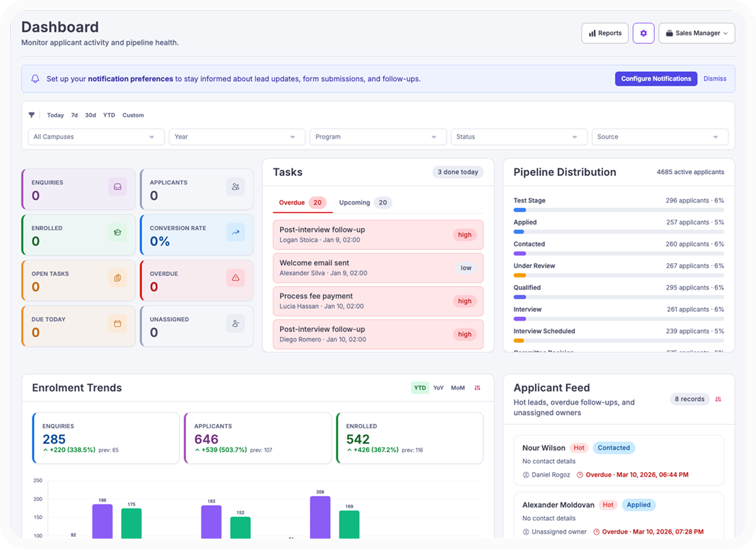The image size is (756, 549).
Task: Click the Enquiries inbox icon
Action: point(118,187)
